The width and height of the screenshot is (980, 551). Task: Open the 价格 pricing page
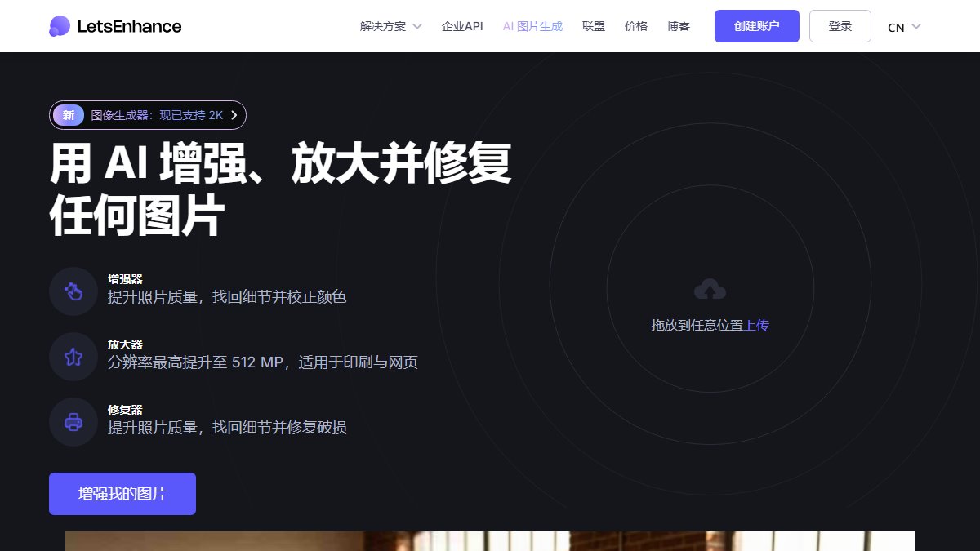(x=636, y=26)
